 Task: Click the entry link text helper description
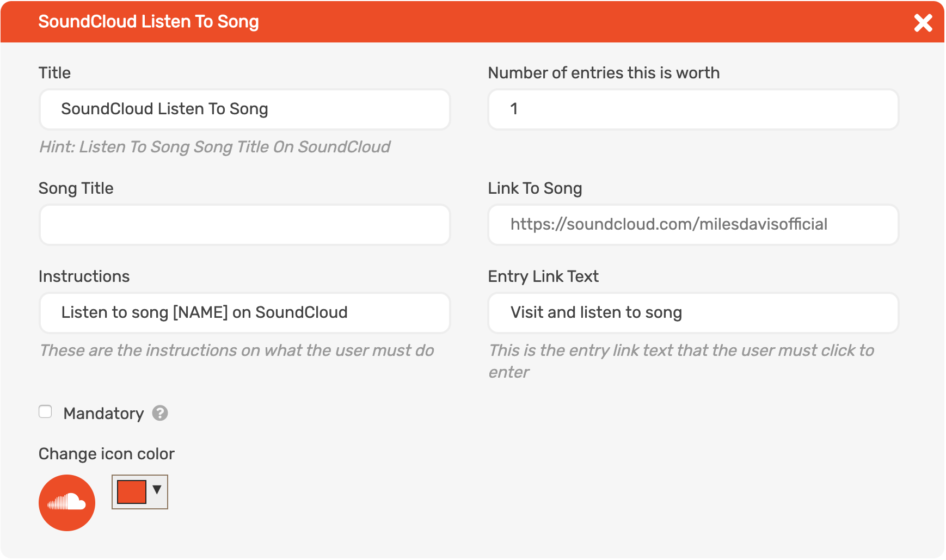(681, 361)
